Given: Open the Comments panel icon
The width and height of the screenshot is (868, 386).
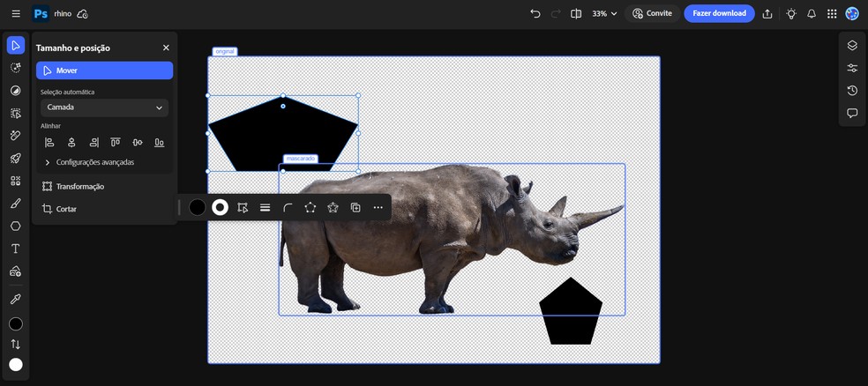Looking at the screenshot, I should (x=852, y=113).
